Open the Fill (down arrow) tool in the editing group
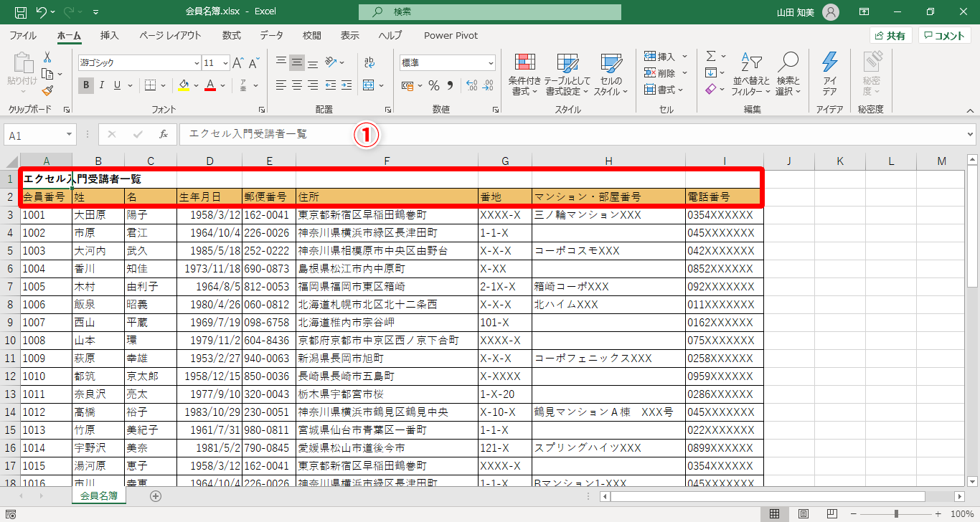Screen dimensions: 980x522 click(711, 72)
